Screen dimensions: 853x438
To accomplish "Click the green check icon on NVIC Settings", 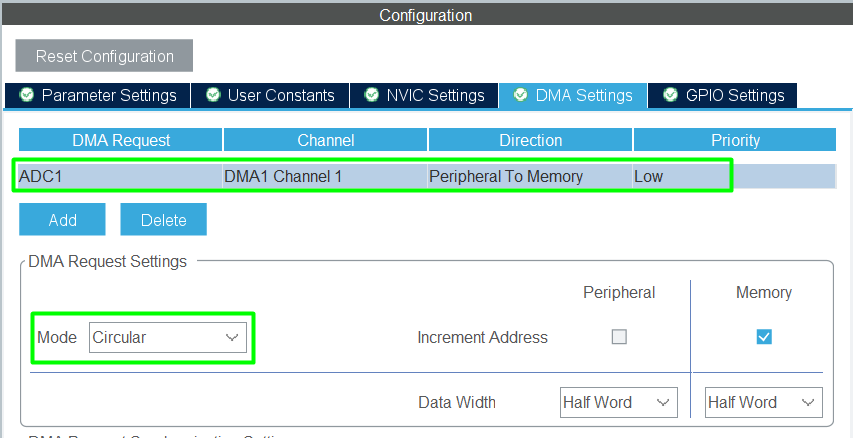I will point(372,95).
